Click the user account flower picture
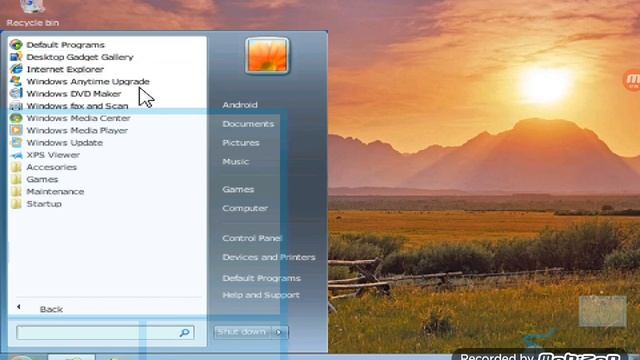 pos(267,56)
